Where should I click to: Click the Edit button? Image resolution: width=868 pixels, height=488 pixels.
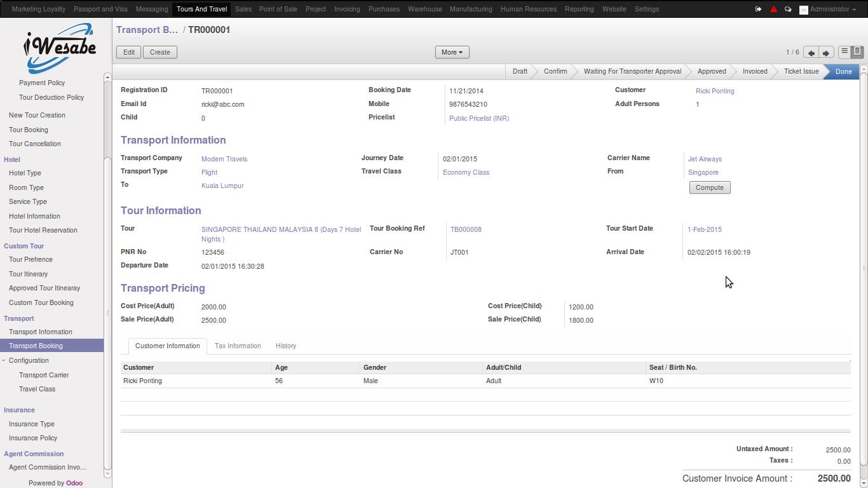coord(129,52)
